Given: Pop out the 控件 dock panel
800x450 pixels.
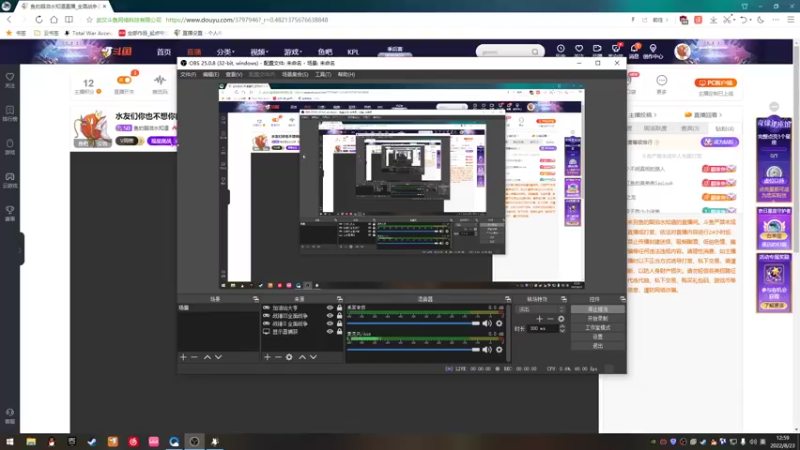Looking at the screenshot, I should pos(622,299).
